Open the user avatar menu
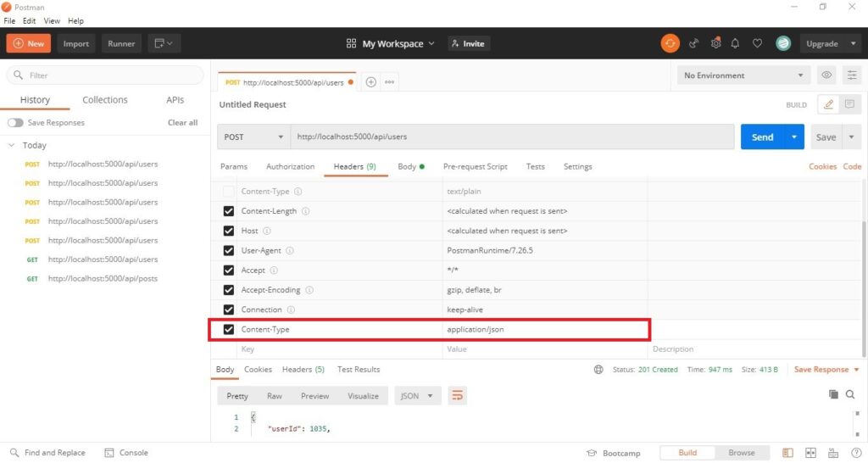The height and width of the screenshot is (463, 868). pyautogui.click(x=782, y=43)
